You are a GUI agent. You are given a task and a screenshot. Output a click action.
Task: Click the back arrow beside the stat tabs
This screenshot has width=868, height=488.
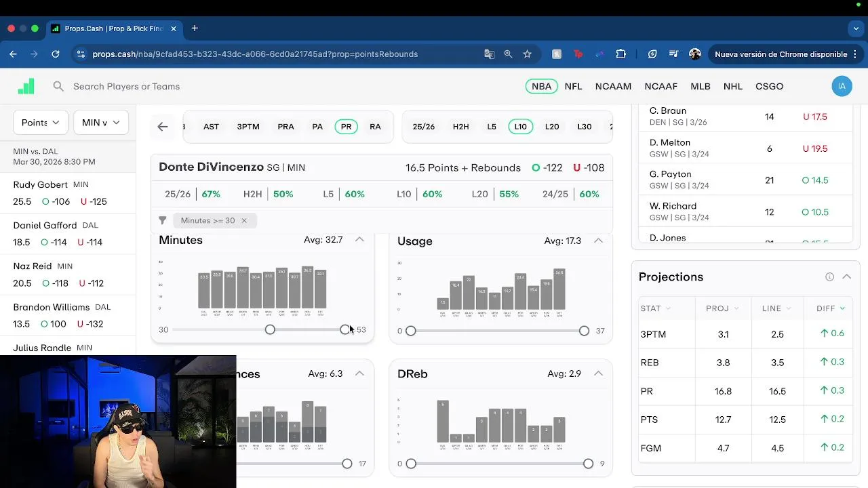pos(162,127)
